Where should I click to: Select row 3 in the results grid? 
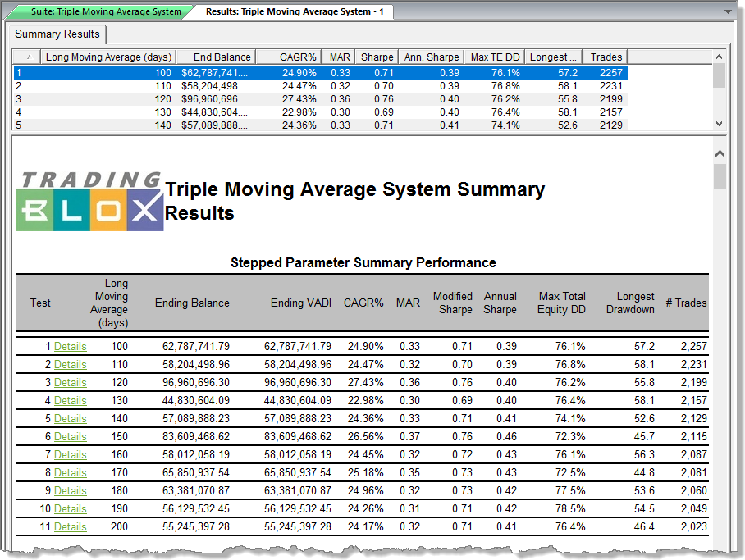(x=320, y=99)
